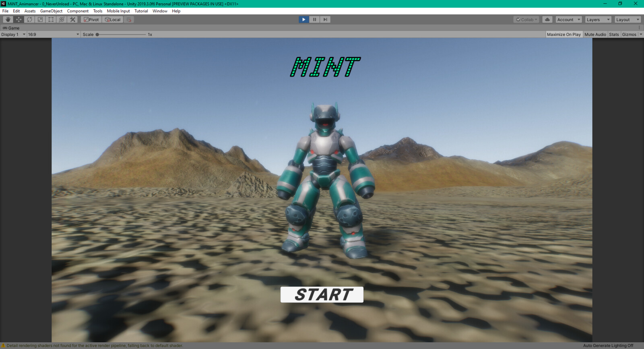Select the Hand tool

[8, 19]
